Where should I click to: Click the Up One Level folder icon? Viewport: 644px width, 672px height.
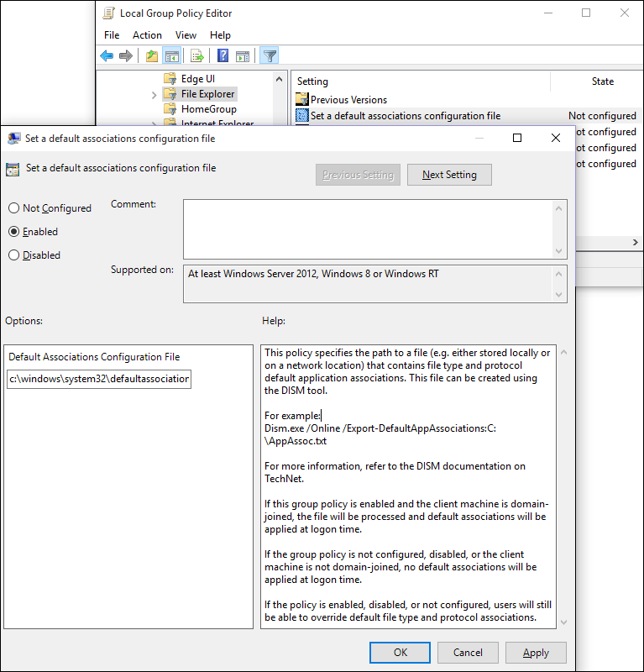[151, 56]
